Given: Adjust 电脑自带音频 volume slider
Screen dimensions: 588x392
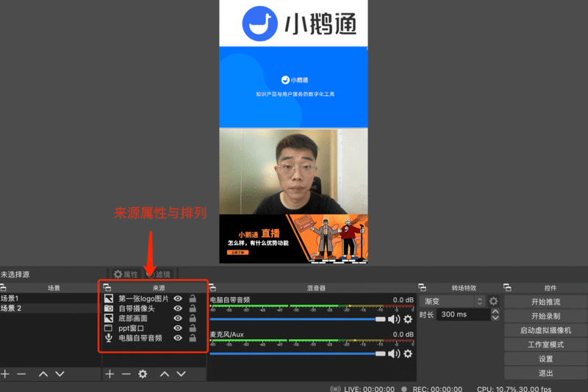Looking at the screenshot, I should [298, 319].
